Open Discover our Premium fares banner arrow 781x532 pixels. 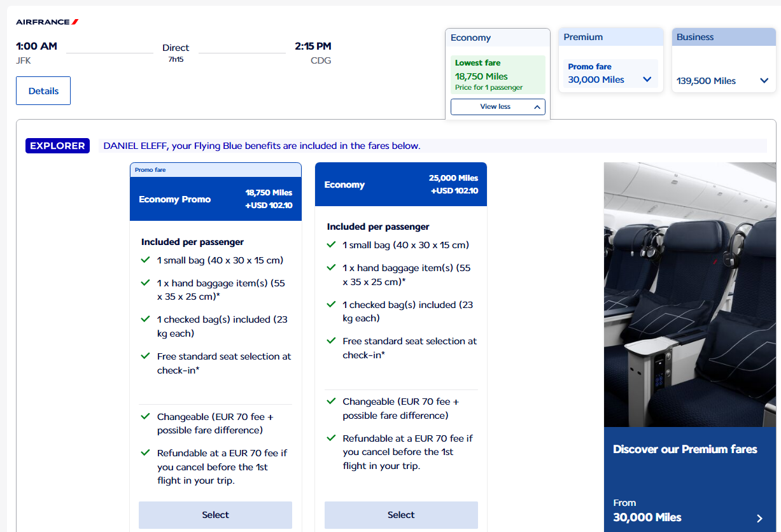[759, 518]
